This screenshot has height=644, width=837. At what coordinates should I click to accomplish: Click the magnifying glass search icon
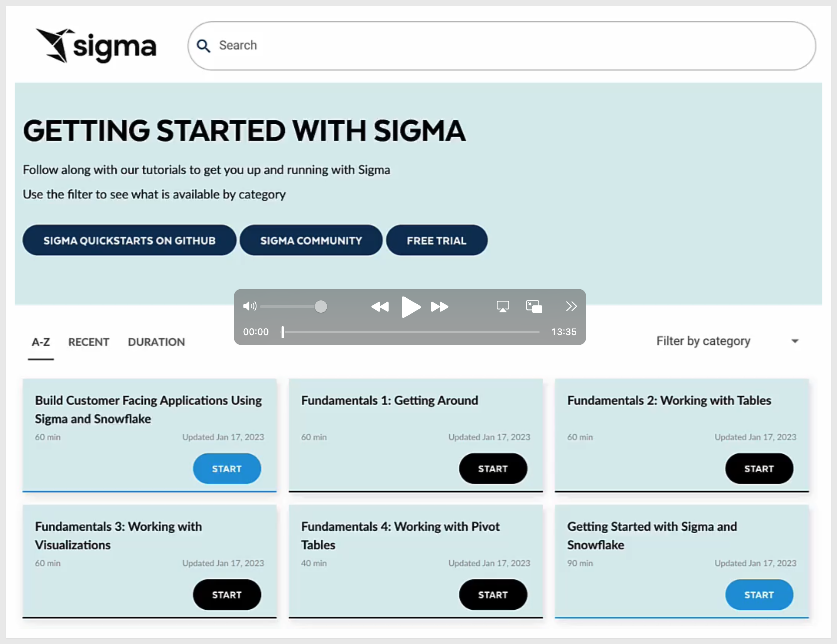203,46
